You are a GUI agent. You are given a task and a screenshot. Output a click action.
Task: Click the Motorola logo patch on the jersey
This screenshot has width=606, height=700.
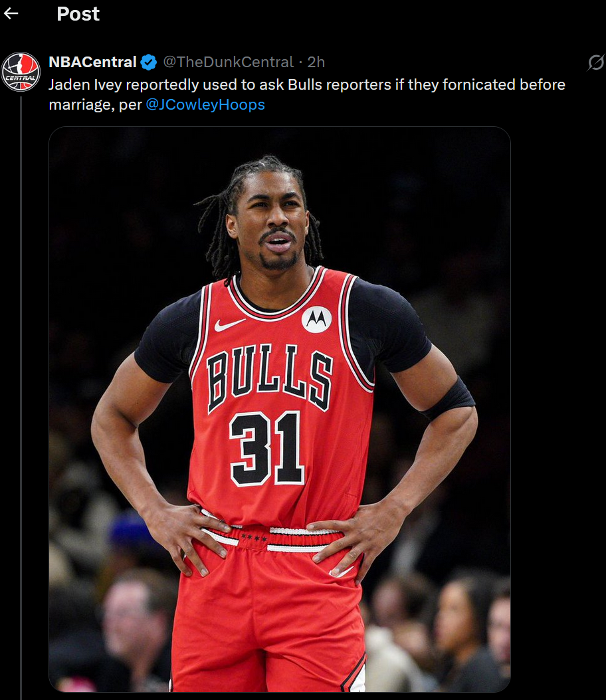(316, 319)
